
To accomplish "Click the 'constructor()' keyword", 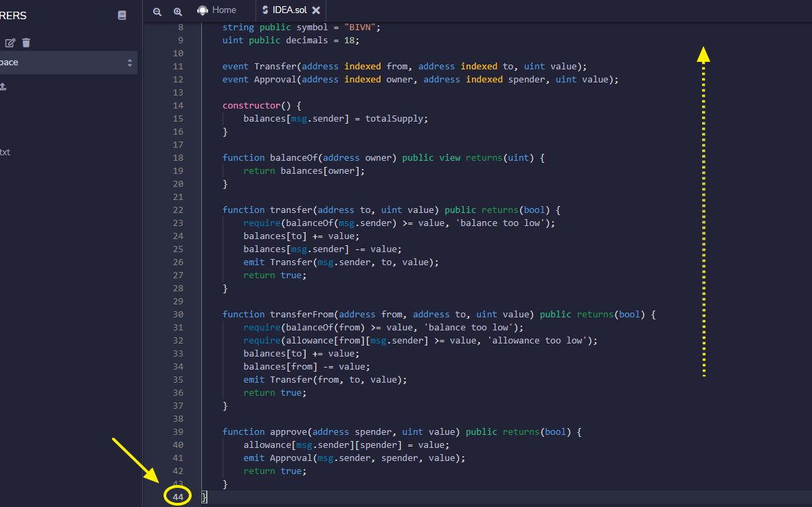I will [256, 105].
